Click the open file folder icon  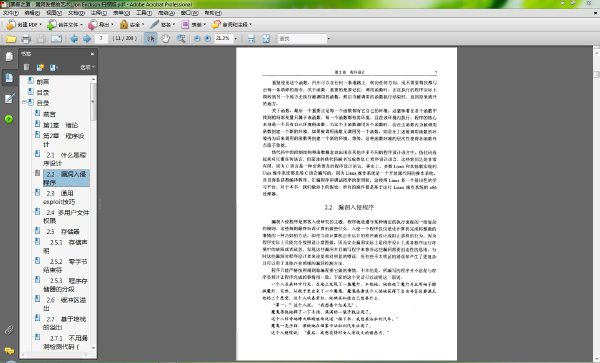click(11, 39)
